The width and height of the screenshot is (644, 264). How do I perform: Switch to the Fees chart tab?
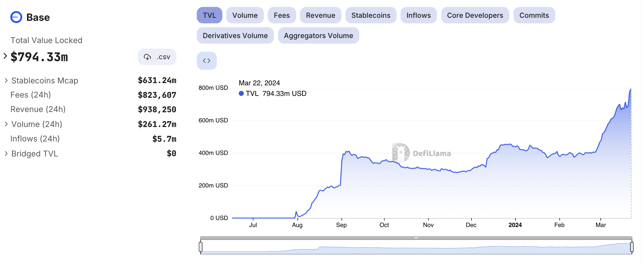click(282, 15)
